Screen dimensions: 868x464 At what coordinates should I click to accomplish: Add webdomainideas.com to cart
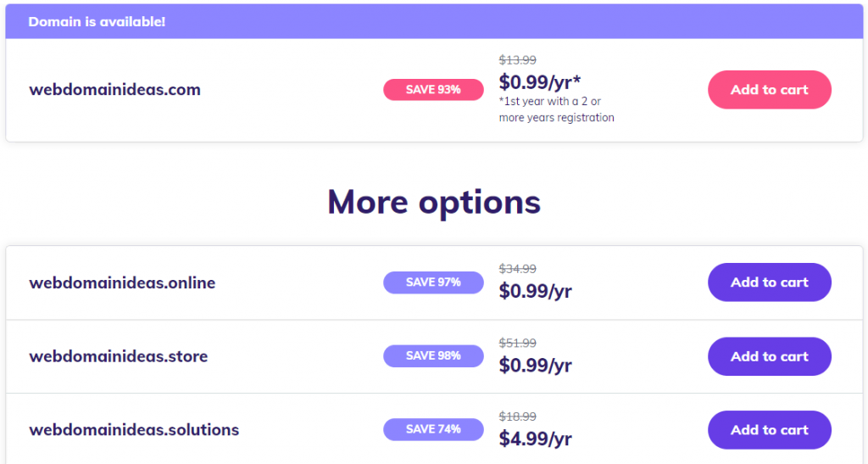[x=769, y=90]
